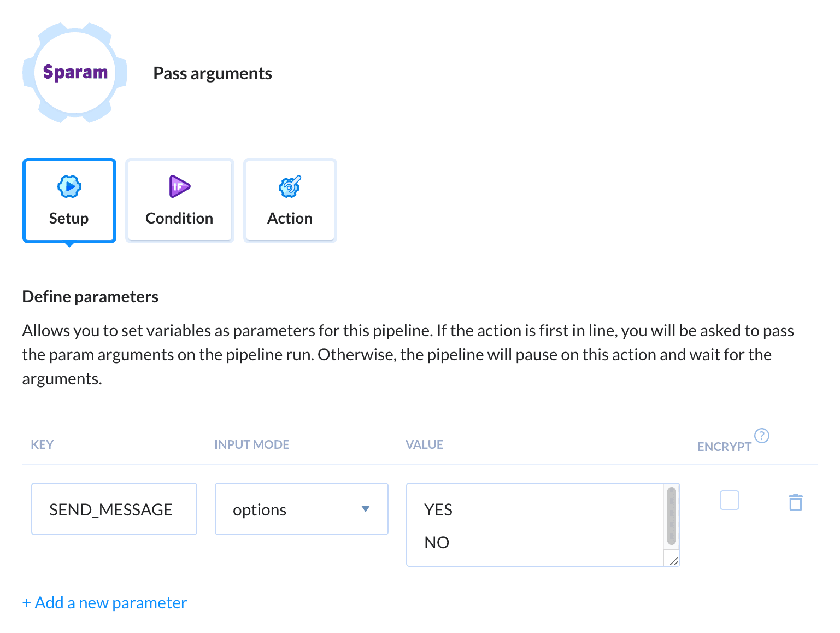840x633 pixels.
Task: Switch to the Condition tab label
Action: 179,219
